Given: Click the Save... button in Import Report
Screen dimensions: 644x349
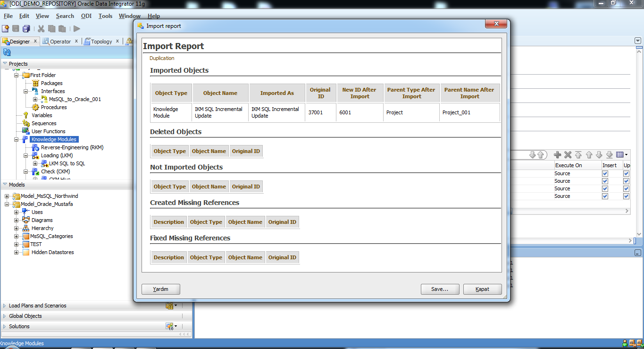Looking at the screenshot, I should (x=439, y=289).
